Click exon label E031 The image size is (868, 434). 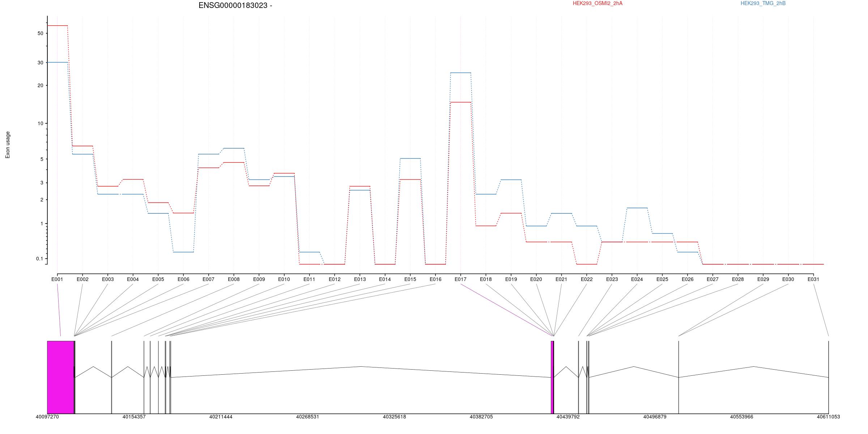(813, 279)
